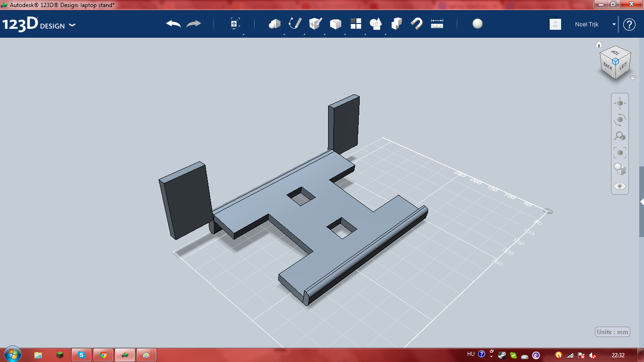
Task: Open the Transform tool
Action: click(235, 24)
